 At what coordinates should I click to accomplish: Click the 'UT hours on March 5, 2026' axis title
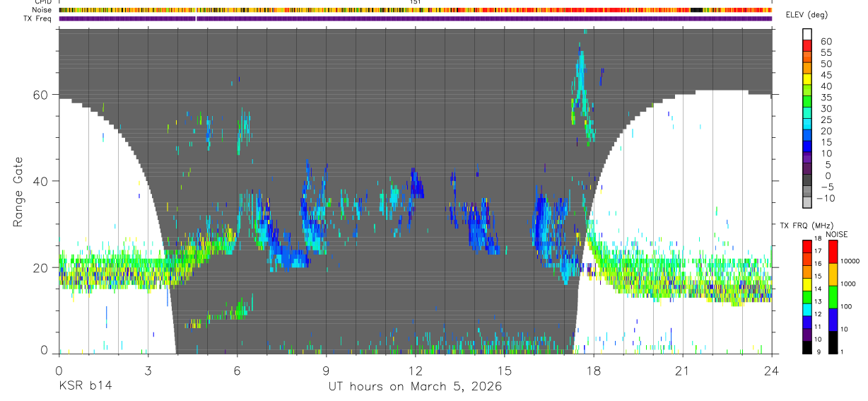415,387
